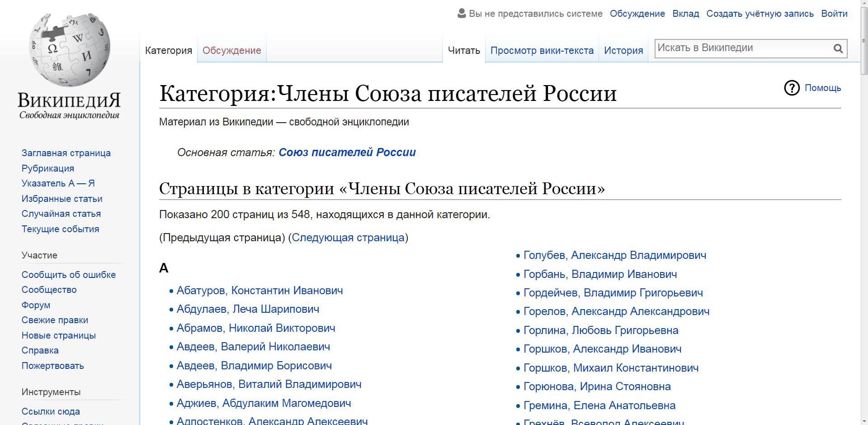868x425 pixels.
Task: Open Горшков, Михаил Константинович article
Action: click(x=611, y=368)
